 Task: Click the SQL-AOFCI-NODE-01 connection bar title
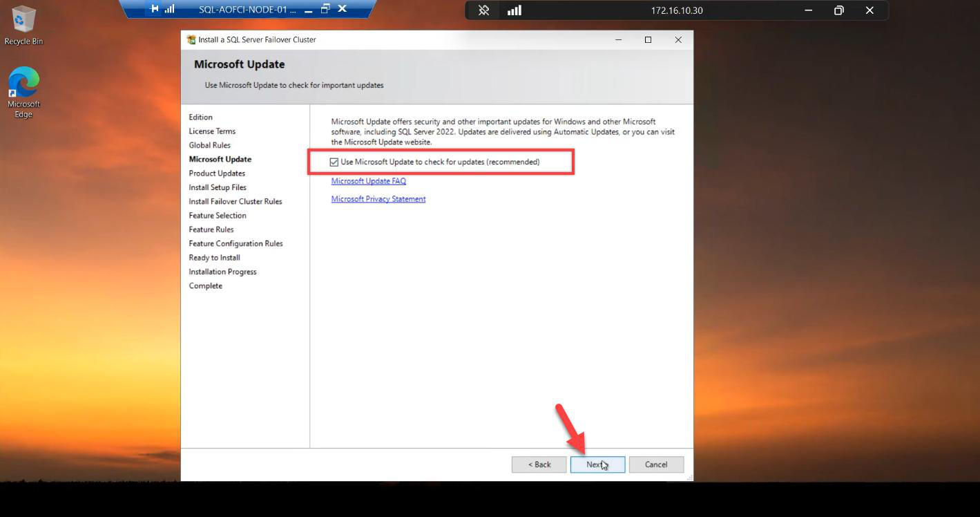click(247, 10)
